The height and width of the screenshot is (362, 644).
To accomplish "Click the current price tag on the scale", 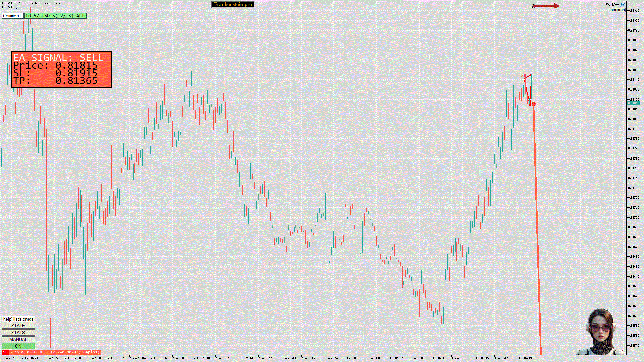I will [634, 103].
